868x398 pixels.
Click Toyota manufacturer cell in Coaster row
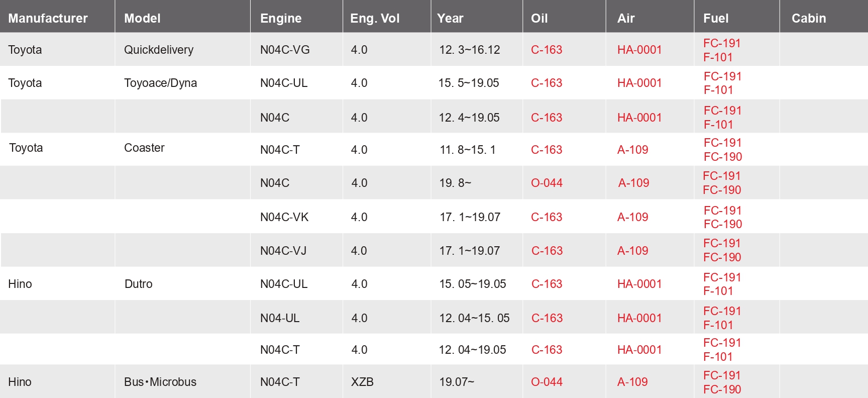[26, 148]
